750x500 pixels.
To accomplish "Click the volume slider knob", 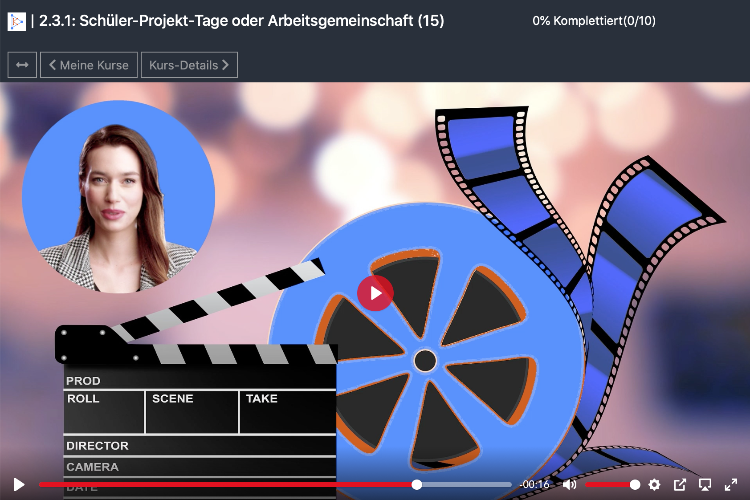I will [x=635, y=485].
